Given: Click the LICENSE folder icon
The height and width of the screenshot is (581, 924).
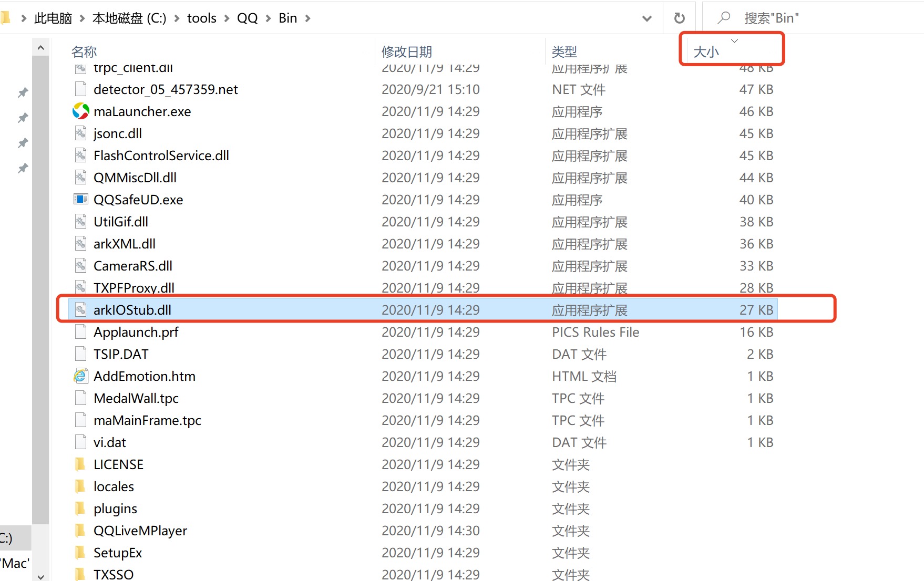Looking at the screenshot, I should pos(80,464).
